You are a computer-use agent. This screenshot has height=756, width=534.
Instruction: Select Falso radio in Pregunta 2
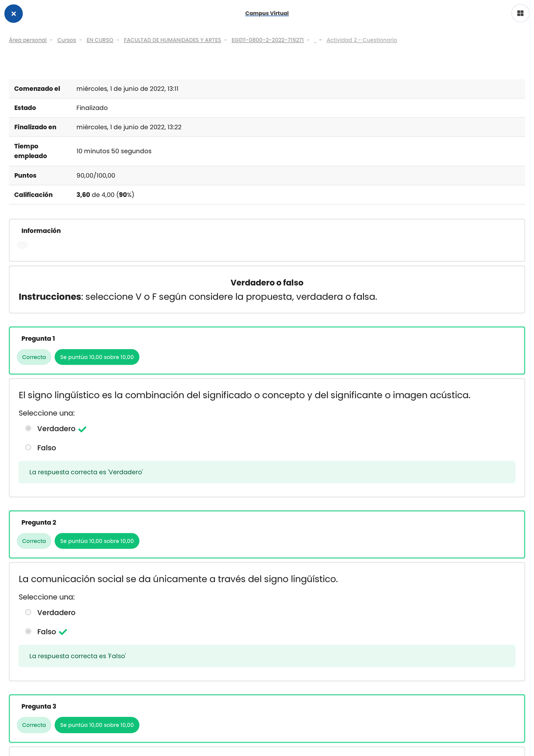pos(28,631)
